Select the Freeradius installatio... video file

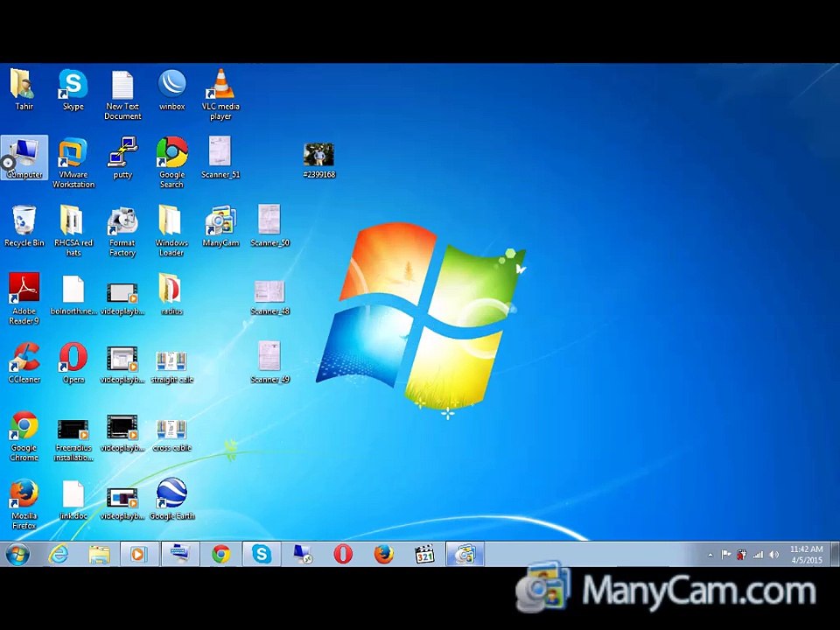pos(73,440)
